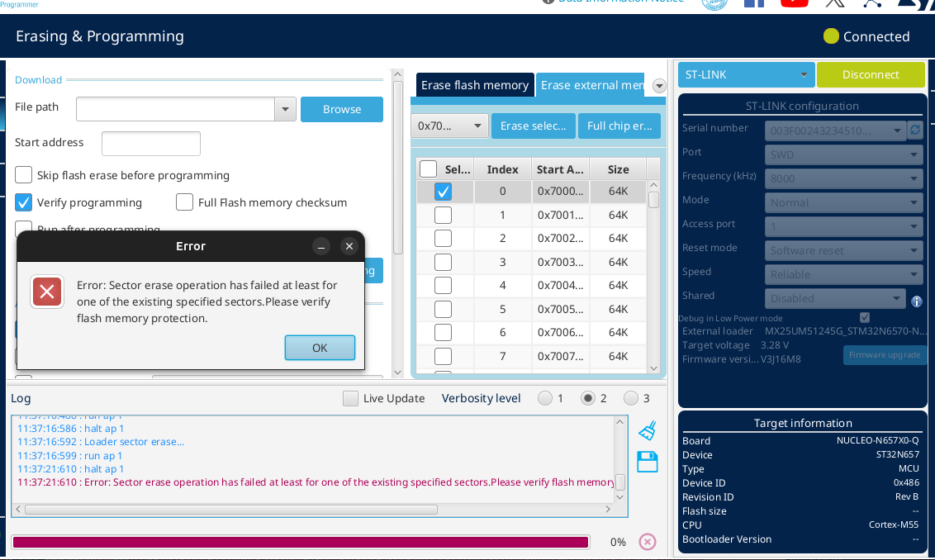The image size is (935, 560).
Task: Enable Full Flash memory checksum
Action: 184,202
